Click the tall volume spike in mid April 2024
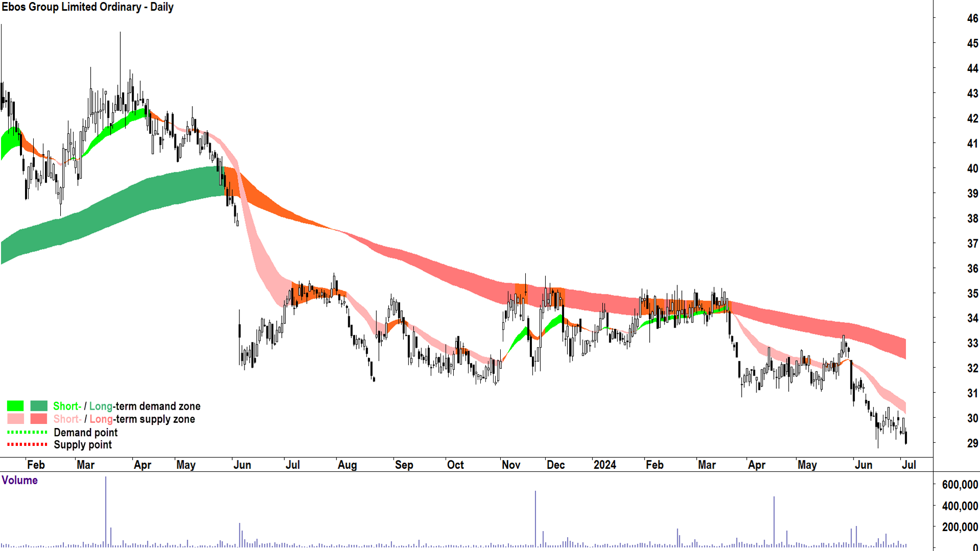Image resolution: width=980 pixels, height=551 pixels. click(774, 521)
